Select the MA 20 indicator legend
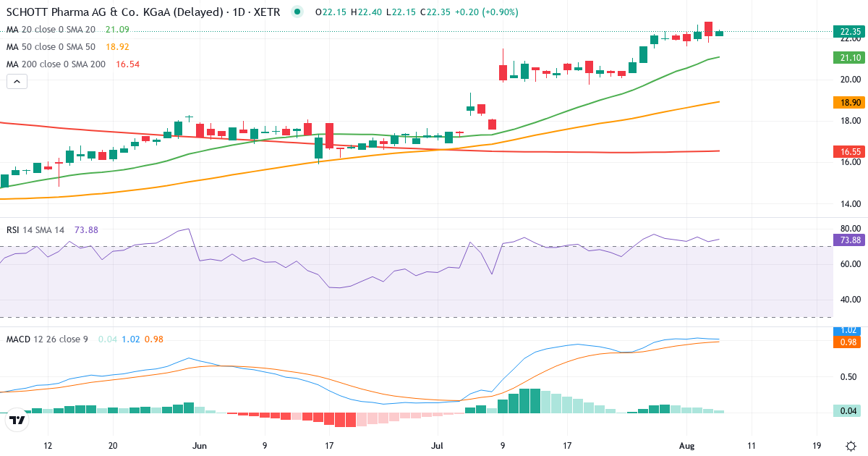This screenshot has height=456, width=868. pyautogui.click(x=51, y=29)
